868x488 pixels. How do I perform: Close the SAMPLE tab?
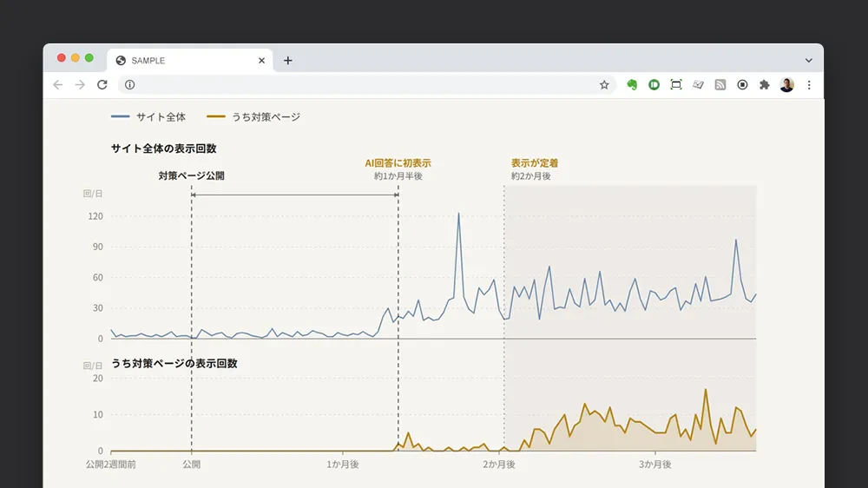pos(262,61)
